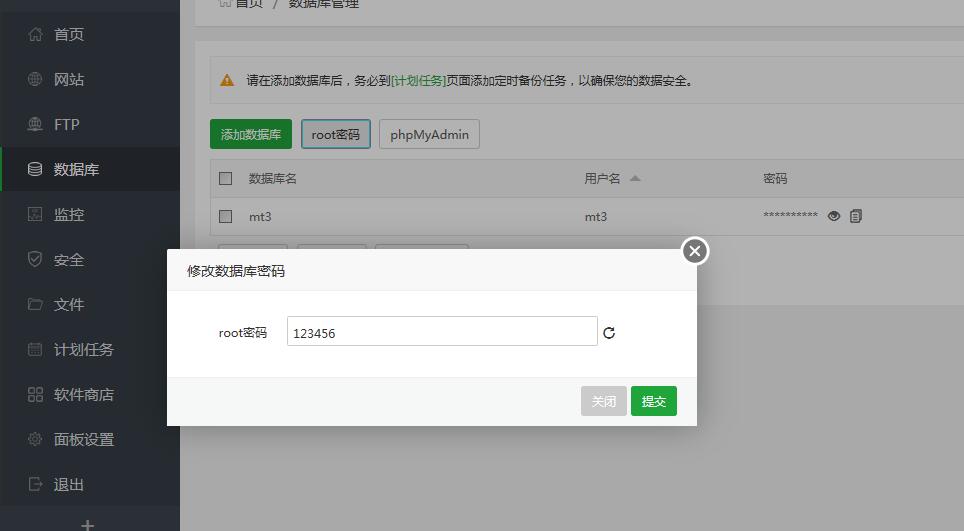Click the eye icon to reveal mt3 password
Image resolution: width=964 pixels, height=531 pixels.
click(x=834, y=216)
